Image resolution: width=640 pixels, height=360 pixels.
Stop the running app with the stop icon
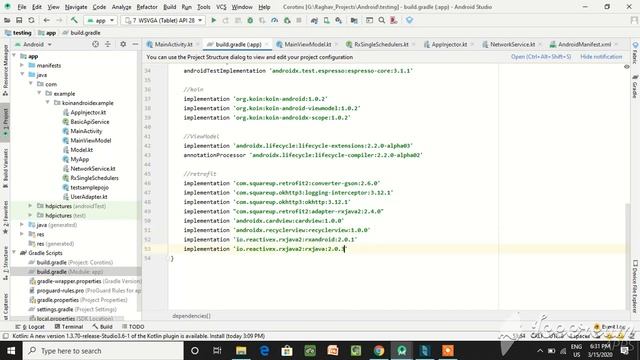(299, 20)
